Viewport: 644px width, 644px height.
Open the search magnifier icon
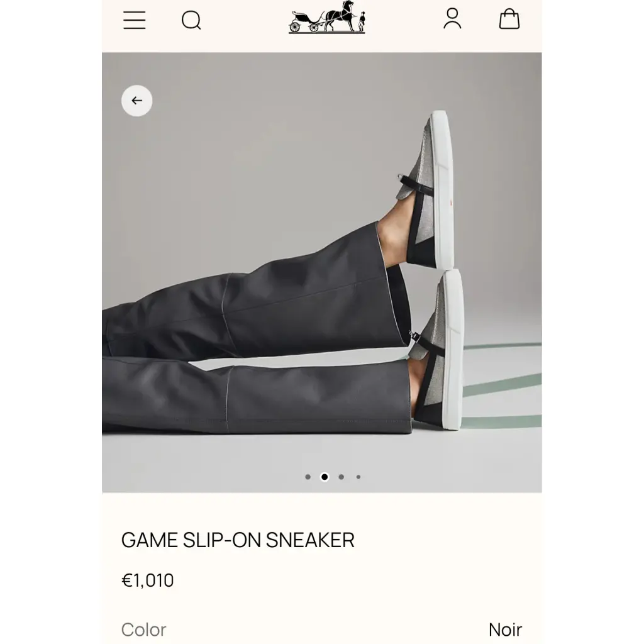(x=191, y=20)
